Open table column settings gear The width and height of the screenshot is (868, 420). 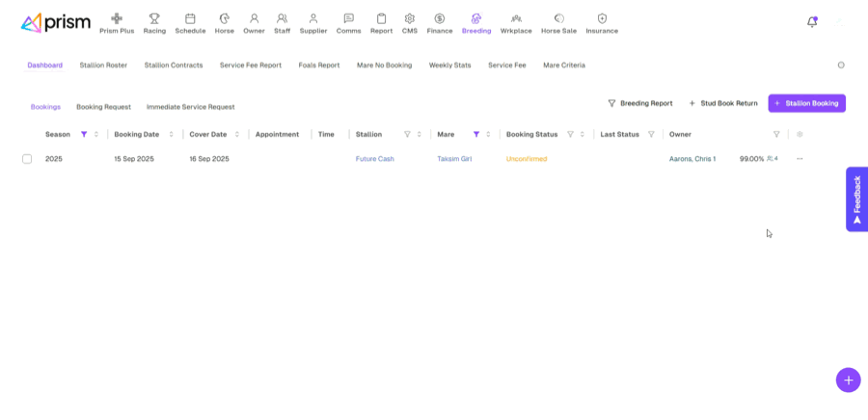coord(800,135)
